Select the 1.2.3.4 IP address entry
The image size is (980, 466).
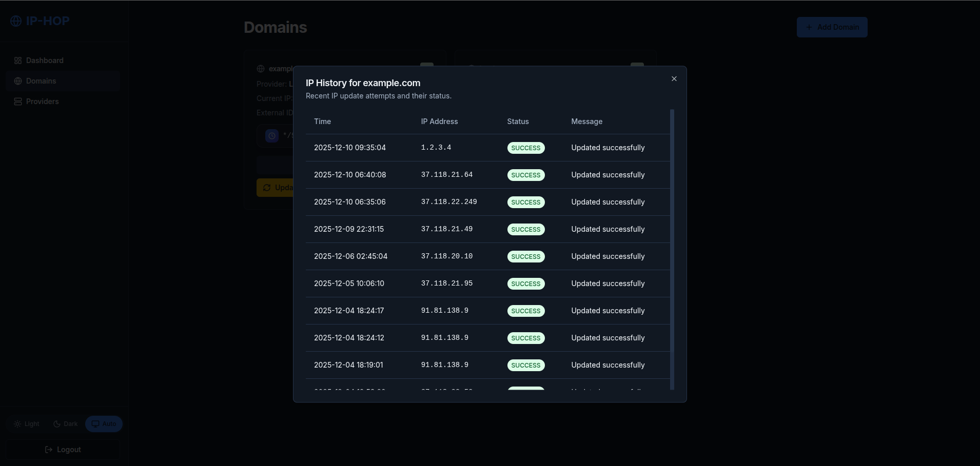pyautogui.click(x=436, y=148)
